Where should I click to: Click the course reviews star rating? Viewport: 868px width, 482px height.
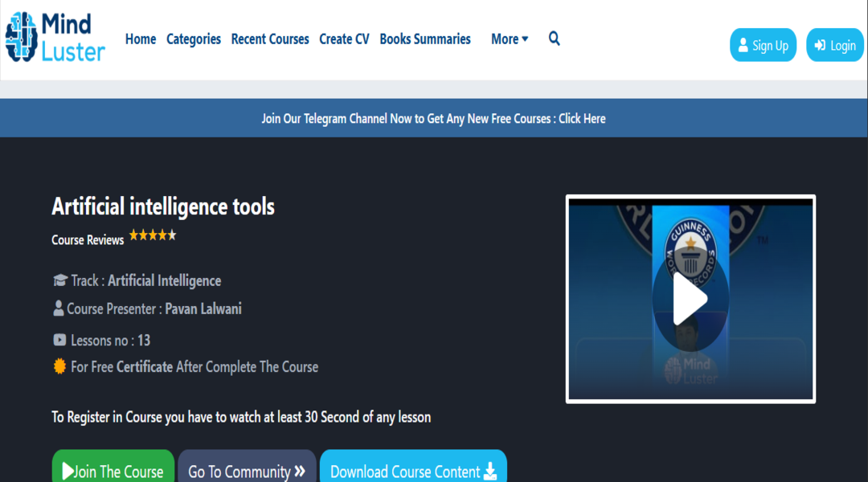[x=152, y=235]
